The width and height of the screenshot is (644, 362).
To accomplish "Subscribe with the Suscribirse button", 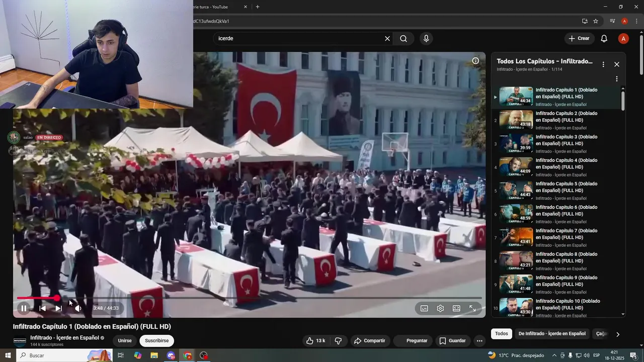I will click(156, 341).
